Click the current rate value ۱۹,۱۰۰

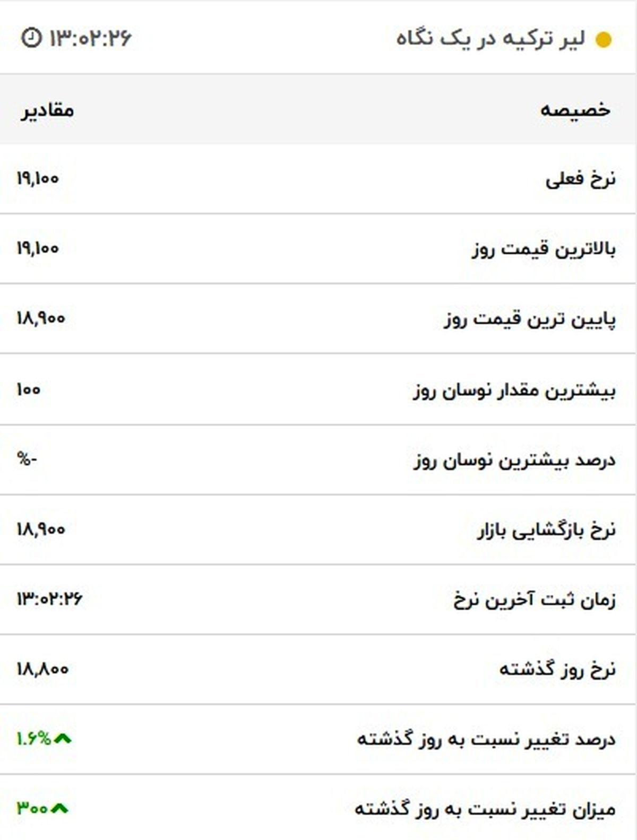(x=38, y=179)
